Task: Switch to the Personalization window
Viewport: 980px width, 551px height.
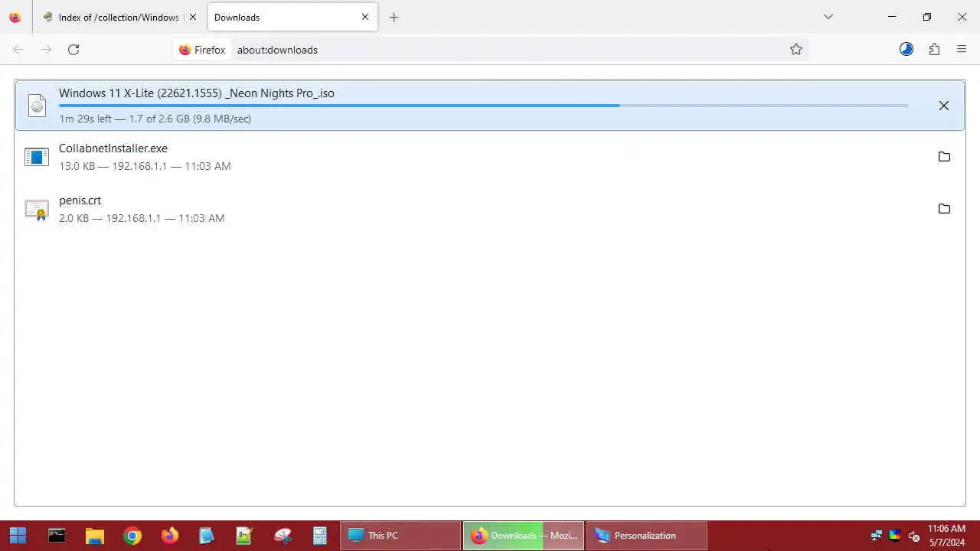Action: pyautogui.click(x=647, y=536)
